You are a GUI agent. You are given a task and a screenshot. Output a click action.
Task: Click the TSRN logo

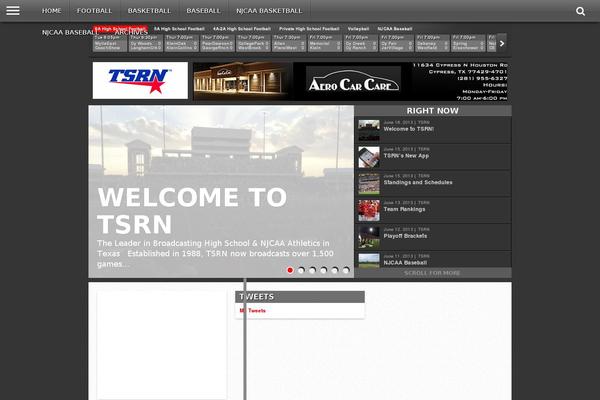(x=140, y=80)
